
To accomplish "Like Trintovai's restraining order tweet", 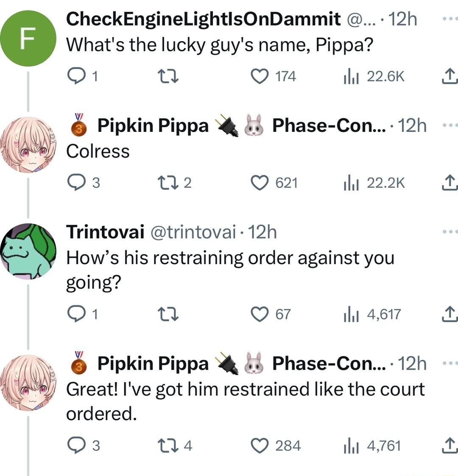I will 260,313.
